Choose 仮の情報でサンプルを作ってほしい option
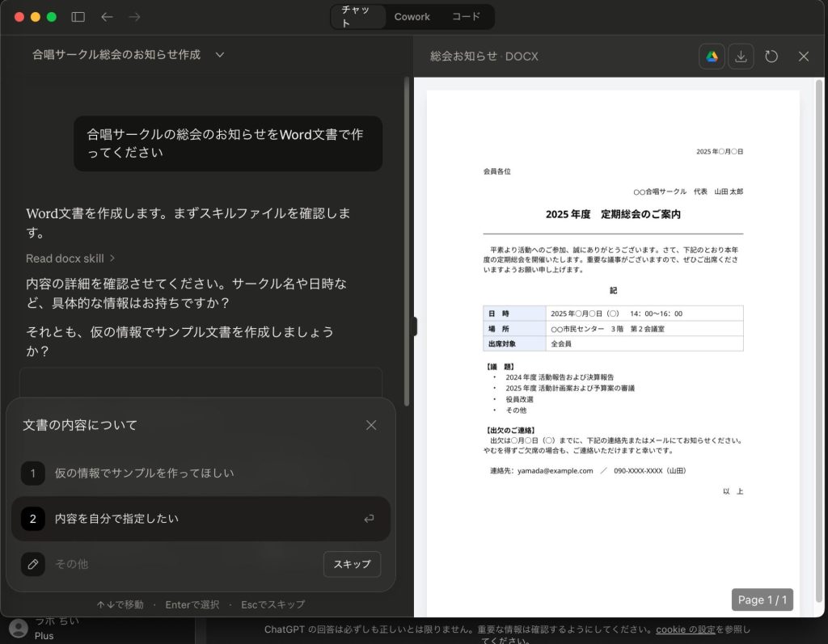 [201, 473]
